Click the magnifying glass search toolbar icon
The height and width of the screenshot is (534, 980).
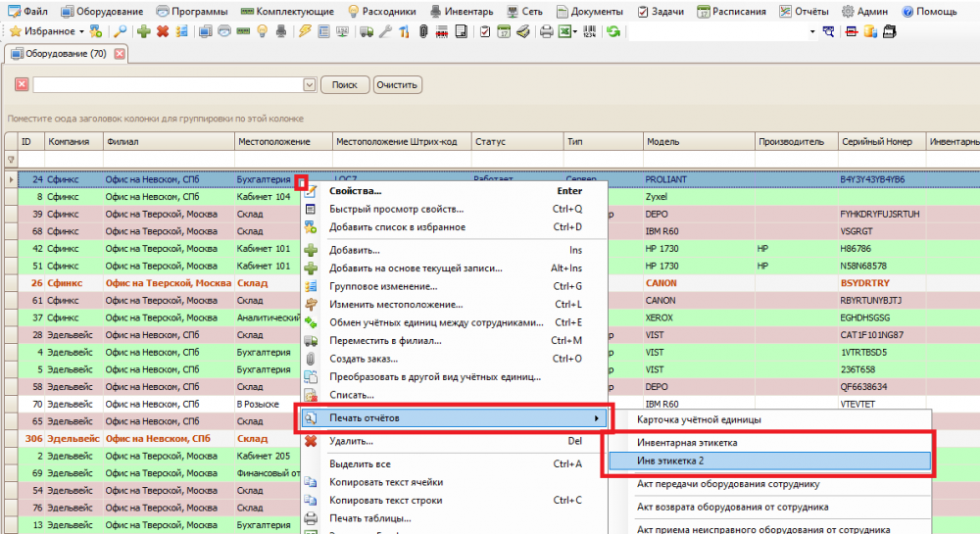point(120,31)
